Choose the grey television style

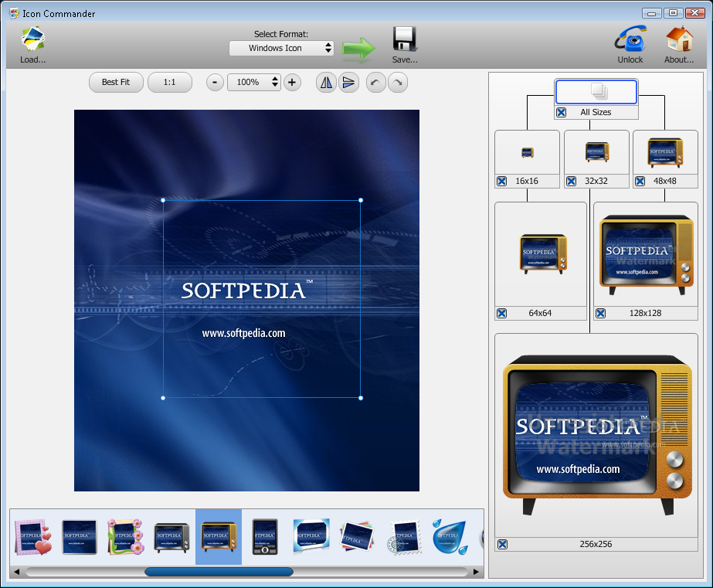pos(172,538)
